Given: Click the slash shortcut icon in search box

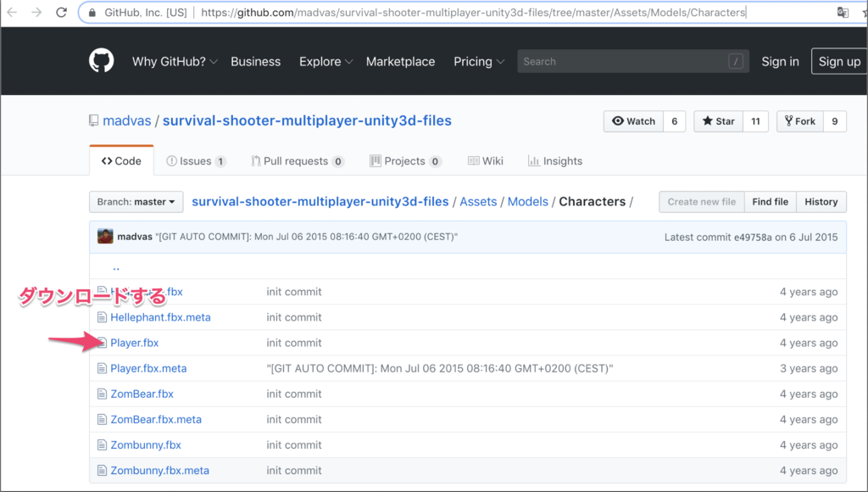Looking at the screenshot, I should point(735,61).
